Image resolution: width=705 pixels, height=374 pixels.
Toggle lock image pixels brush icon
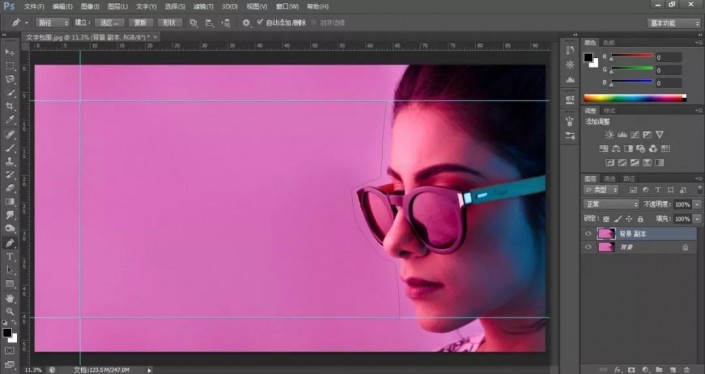click(x=618, y=219)
